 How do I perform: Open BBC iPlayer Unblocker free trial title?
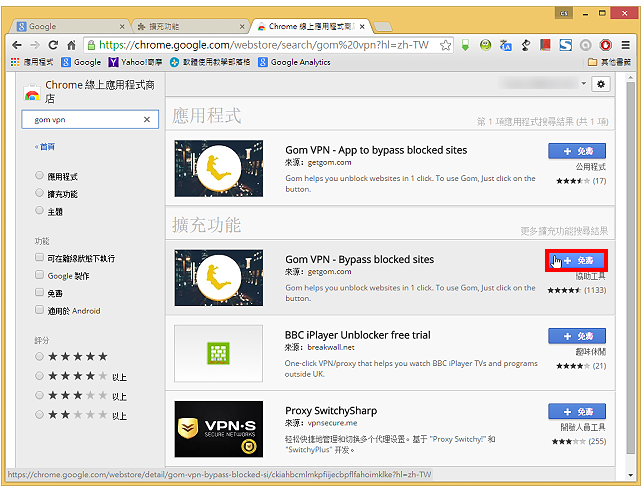point(357,335)
